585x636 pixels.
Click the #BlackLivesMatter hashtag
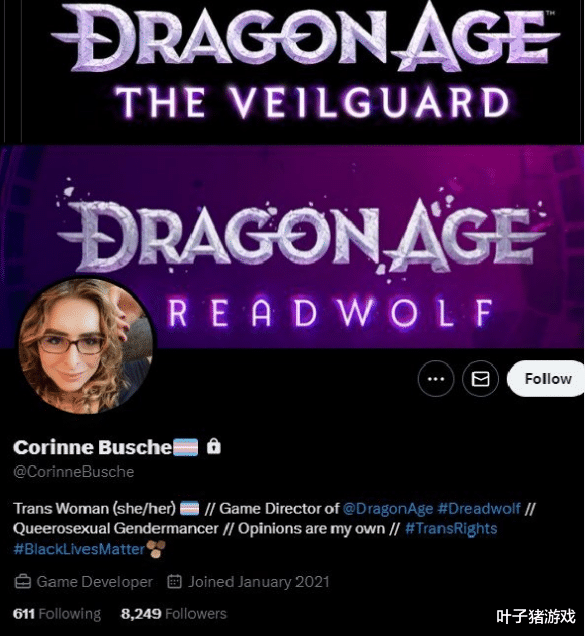tap(79, 549)
